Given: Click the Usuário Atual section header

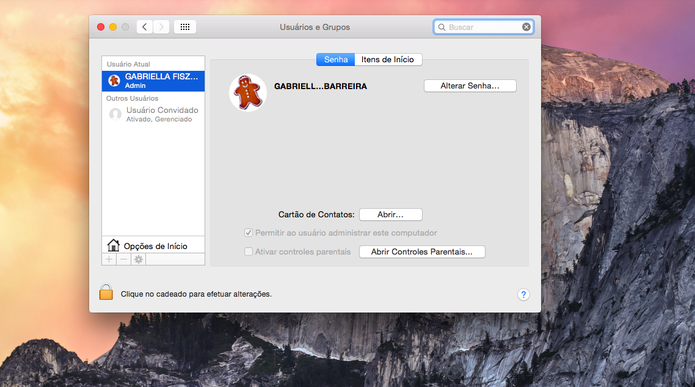Looking at the screenshot, I should (129, 64).
